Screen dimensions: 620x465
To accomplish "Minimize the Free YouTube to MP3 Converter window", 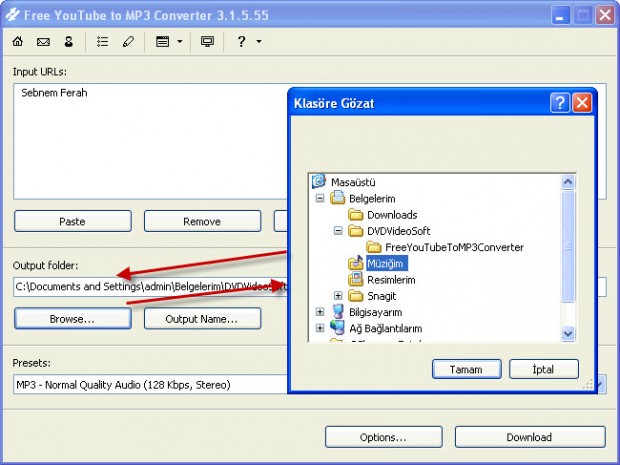I will pyautogui.click(x=560, y=15).
